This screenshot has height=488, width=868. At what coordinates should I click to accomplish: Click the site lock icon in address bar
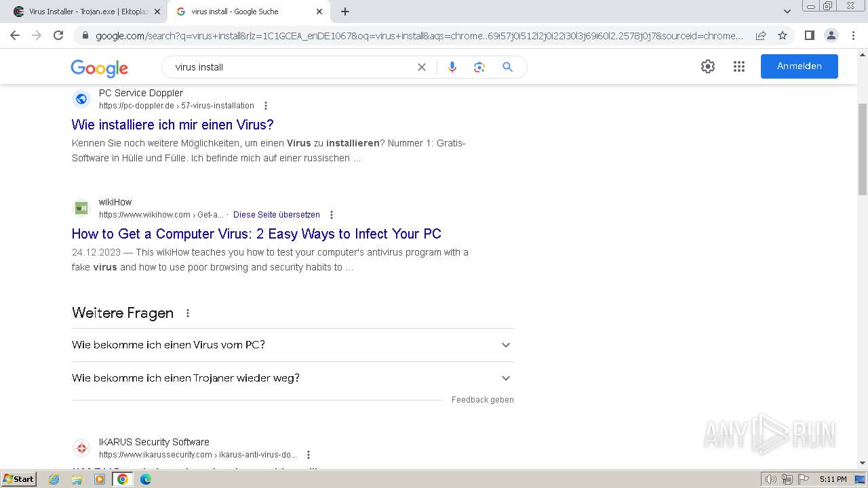click(85, 36)
